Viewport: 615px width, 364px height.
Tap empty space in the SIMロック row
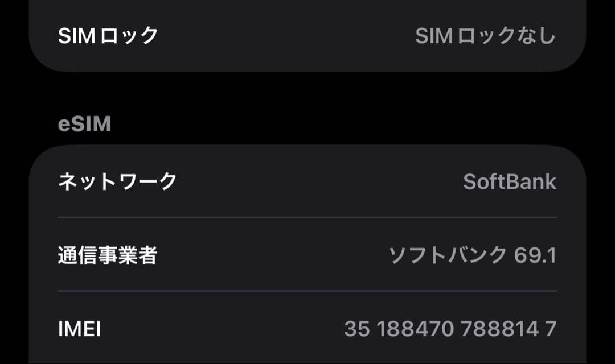(x=286, y=36)
